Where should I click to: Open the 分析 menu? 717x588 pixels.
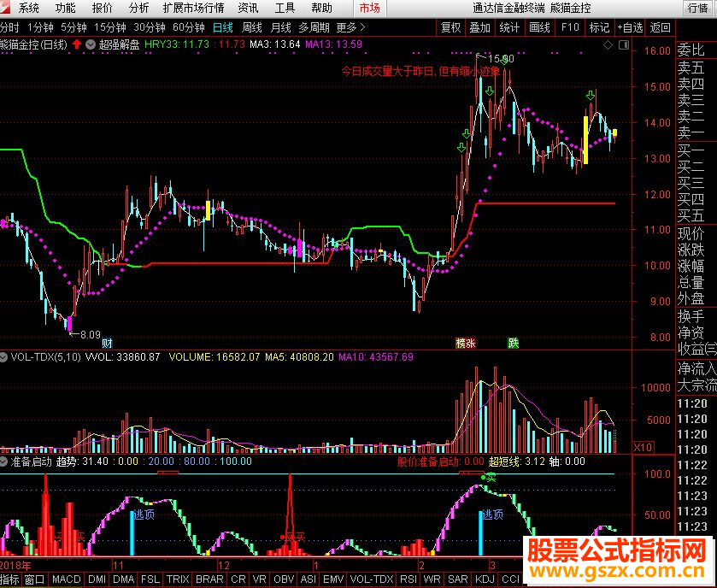tap(138, 8)
